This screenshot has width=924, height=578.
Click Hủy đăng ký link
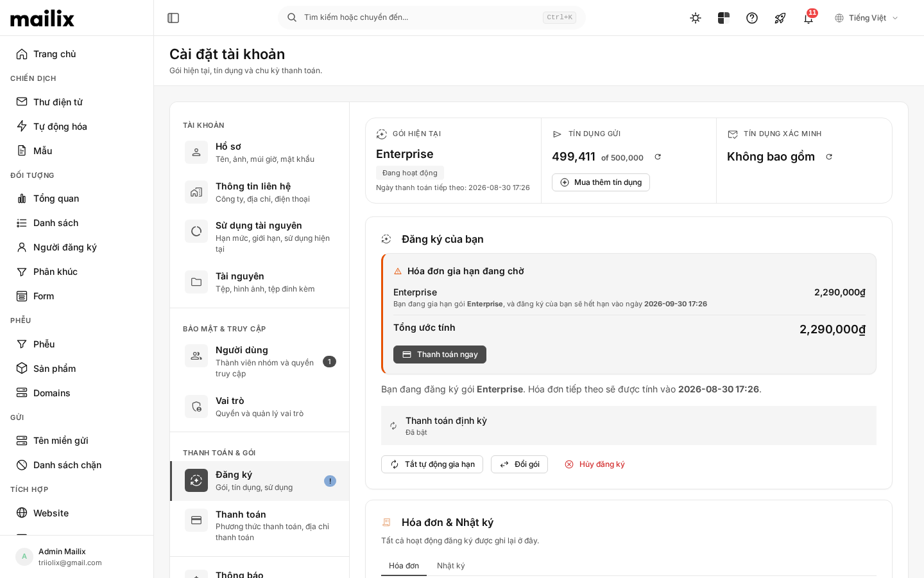tap(594, 464)
